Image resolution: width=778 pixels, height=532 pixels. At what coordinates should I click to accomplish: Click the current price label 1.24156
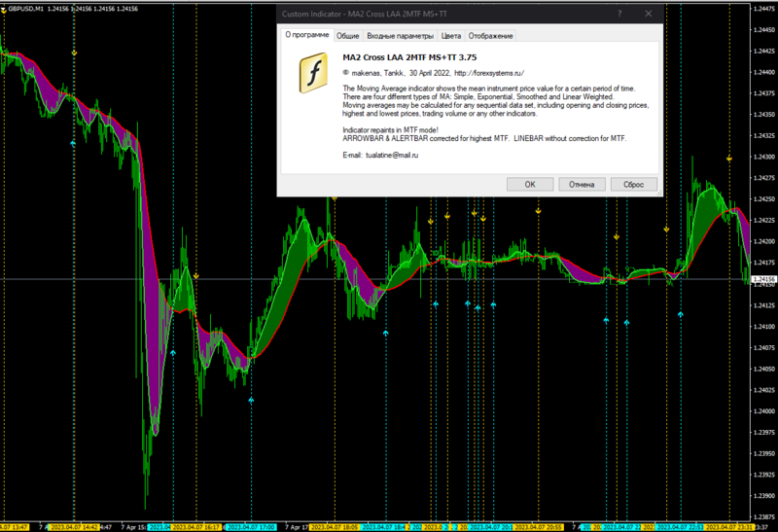point(764,279)
